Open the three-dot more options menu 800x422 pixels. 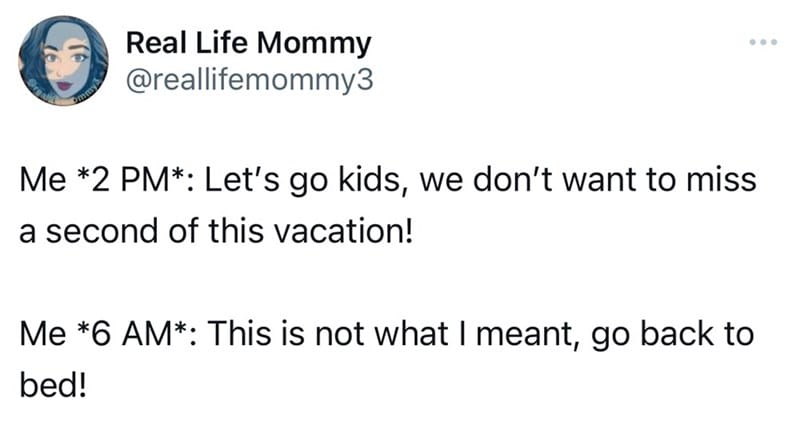tap(763, 42)
